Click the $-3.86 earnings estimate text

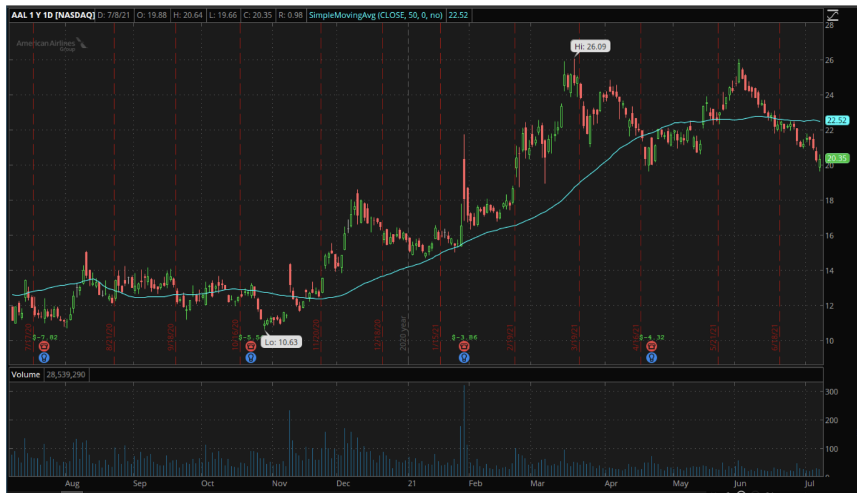[x=465, y=337]
